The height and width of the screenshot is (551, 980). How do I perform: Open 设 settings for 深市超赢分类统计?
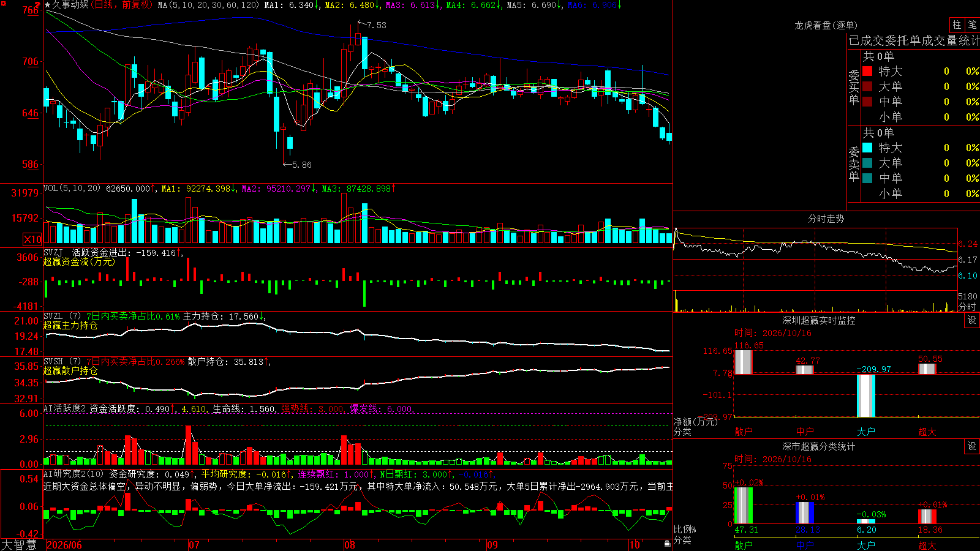click(972, 446)
